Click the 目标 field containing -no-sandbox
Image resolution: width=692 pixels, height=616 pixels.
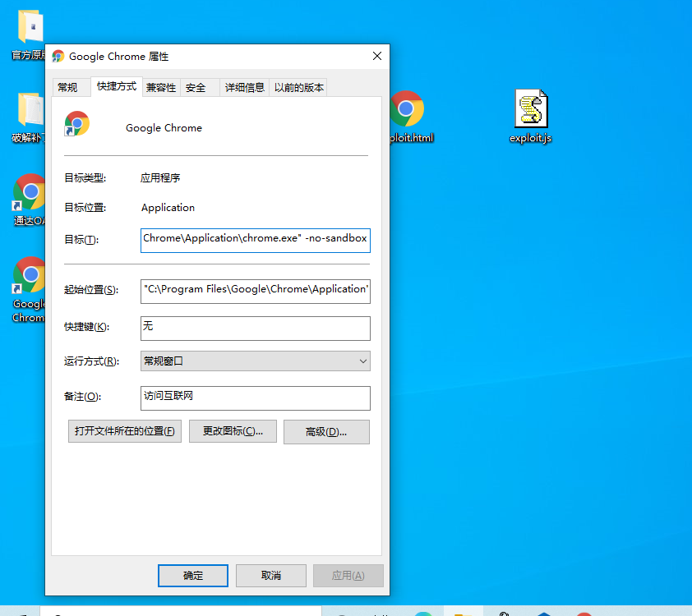256,241
